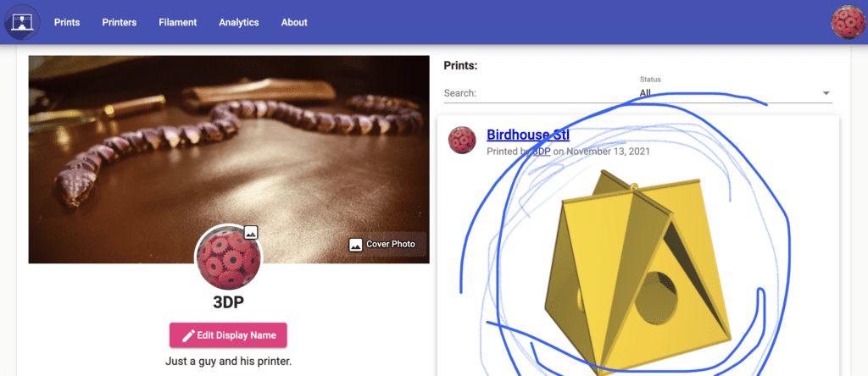Viewport: 868px width, 376px height.
Task: Change profile picture via small image icon
Action: click(251, 232)
